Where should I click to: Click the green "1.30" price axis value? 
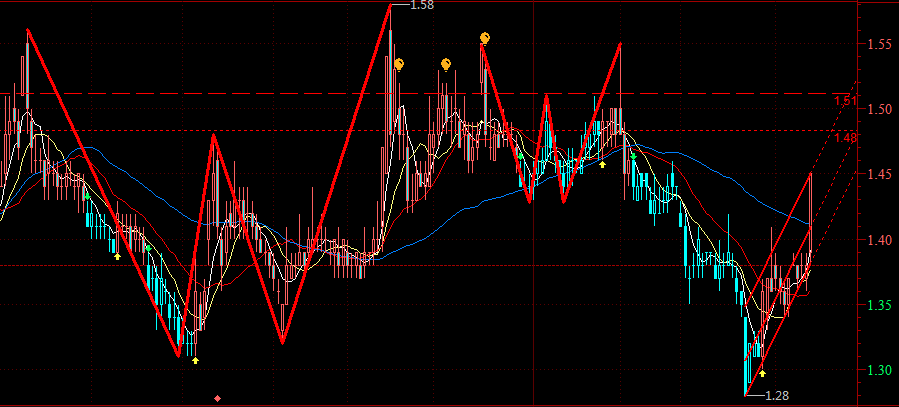880,370
